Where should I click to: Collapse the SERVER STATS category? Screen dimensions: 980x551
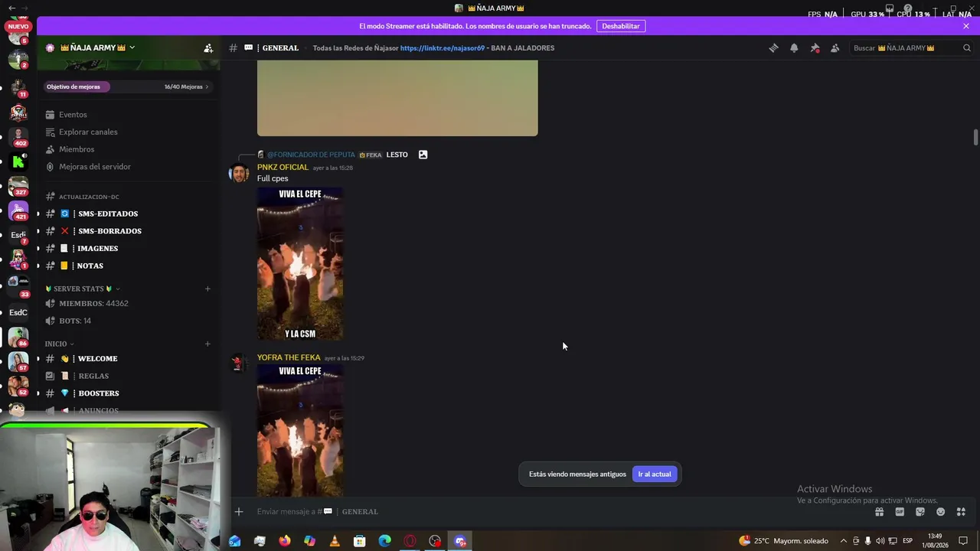(83, 289)
